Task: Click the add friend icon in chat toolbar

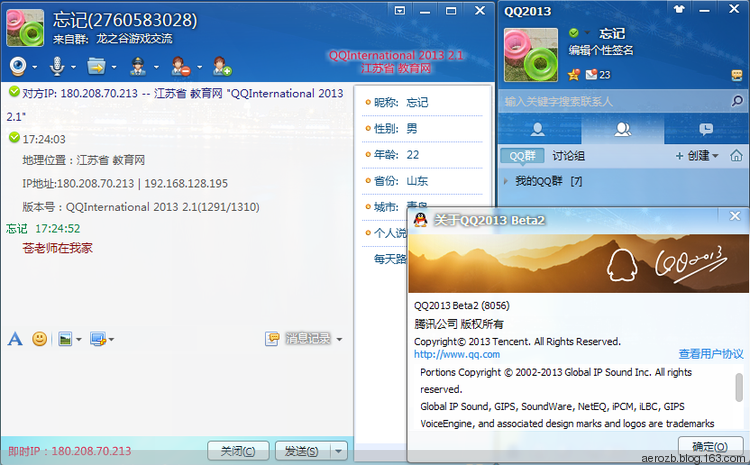Action: point(221,67)
